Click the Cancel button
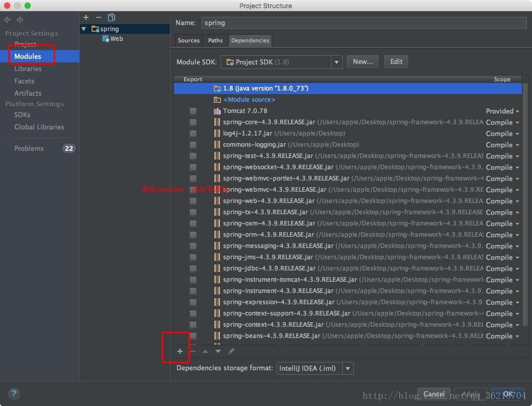The height and width of the screenshot is (406, 532). point(434,394)
